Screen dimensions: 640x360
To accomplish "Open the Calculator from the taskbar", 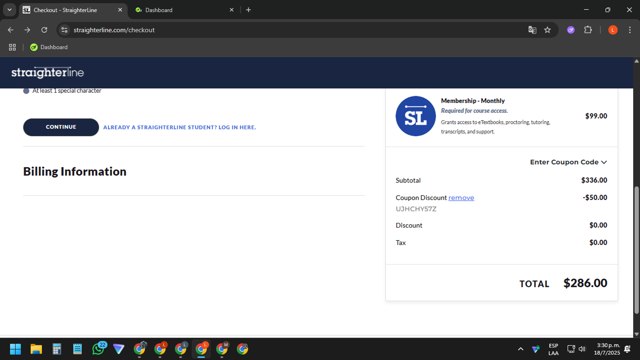I will (x=57, y=349).
